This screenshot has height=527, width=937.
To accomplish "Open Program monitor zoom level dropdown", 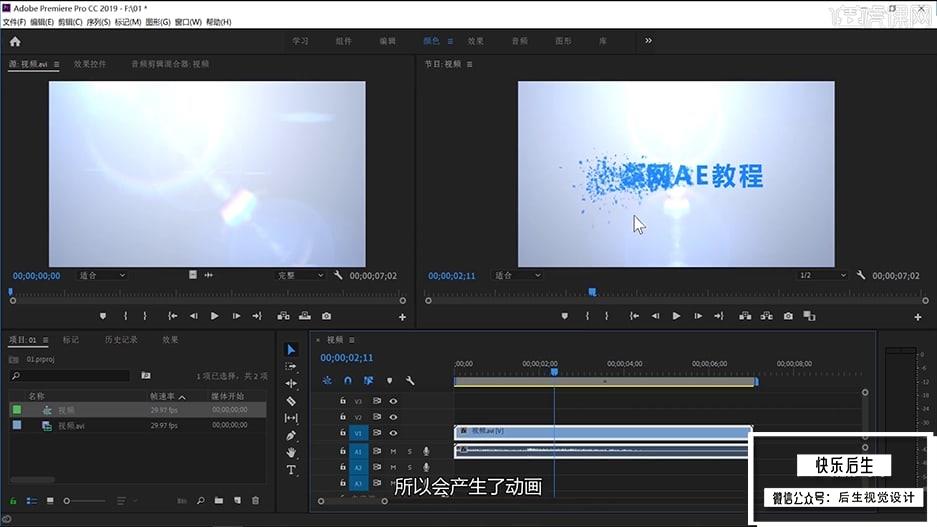I will 518,275.
